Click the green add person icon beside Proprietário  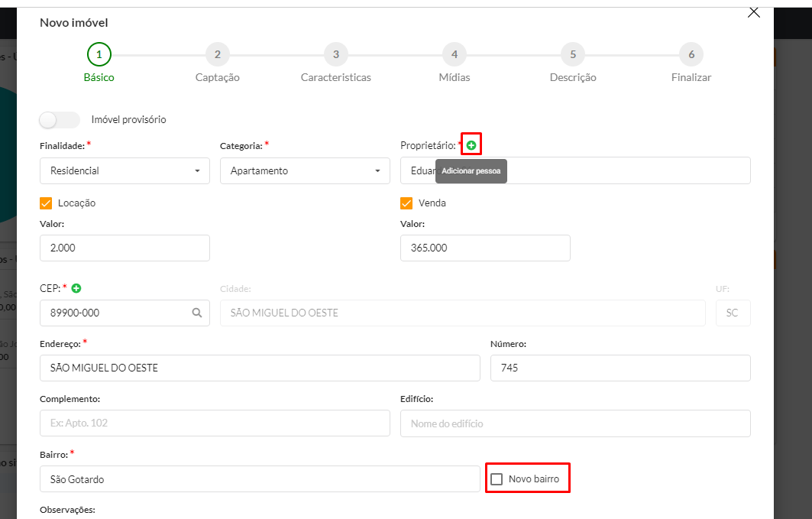point(471,145)
